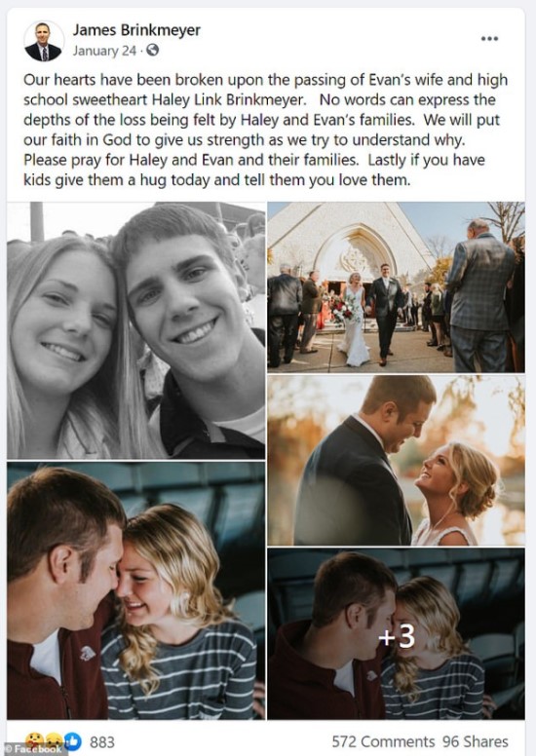This screenshot has width=536, height=756.
Task: Click the Facebook copyright watermark
Action: tap(33, 750)
